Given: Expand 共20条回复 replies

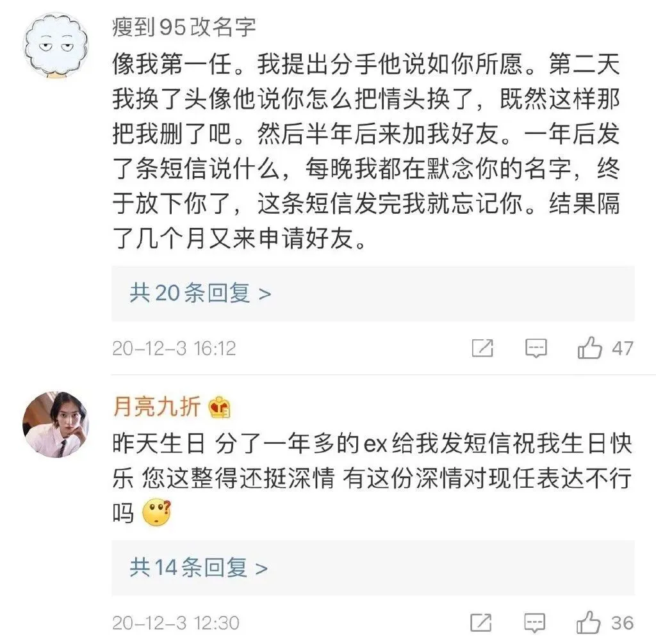Looking at the screenshot, I should click(x=373, y=293).
